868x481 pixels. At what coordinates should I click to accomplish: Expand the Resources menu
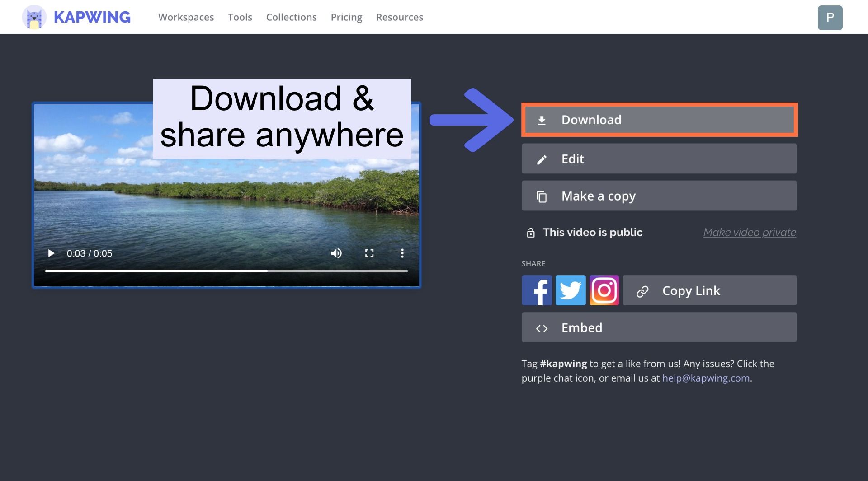click(399, 17)
